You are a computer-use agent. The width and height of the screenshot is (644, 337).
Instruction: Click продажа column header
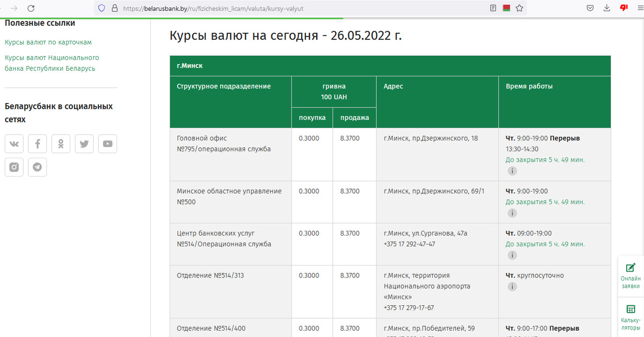[355, 118]
